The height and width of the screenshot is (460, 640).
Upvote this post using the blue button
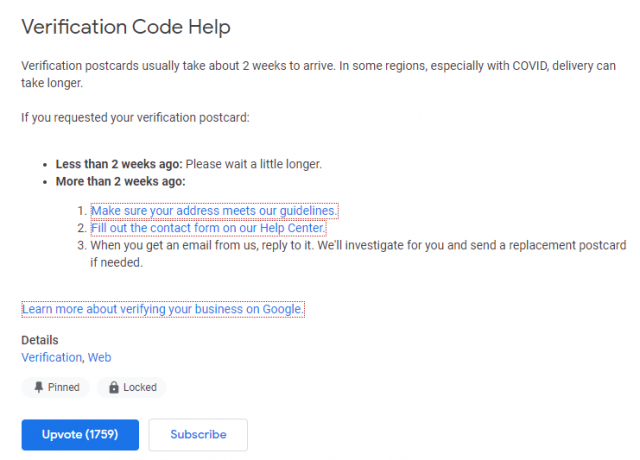[x=80, y=435]
